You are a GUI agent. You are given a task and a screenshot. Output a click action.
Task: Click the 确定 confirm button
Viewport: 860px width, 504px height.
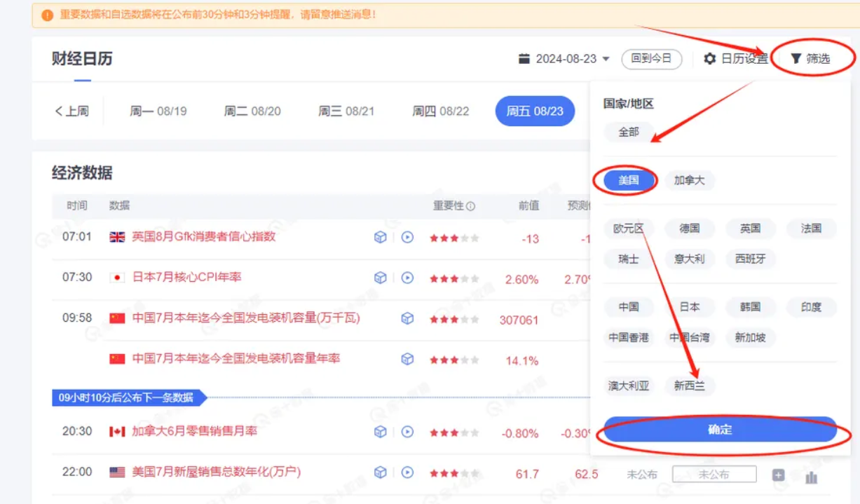[721, 430]
